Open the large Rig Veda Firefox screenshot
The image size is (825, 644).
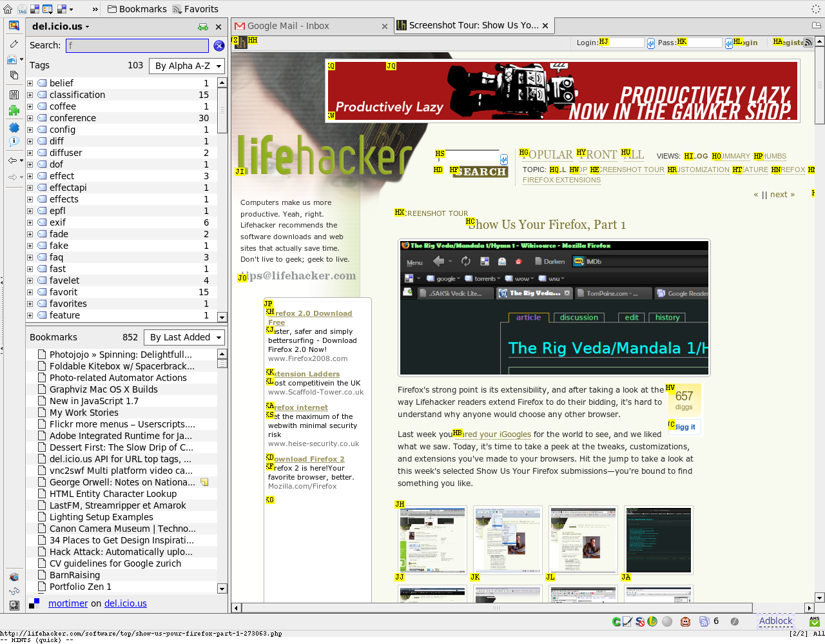[554, 307]
